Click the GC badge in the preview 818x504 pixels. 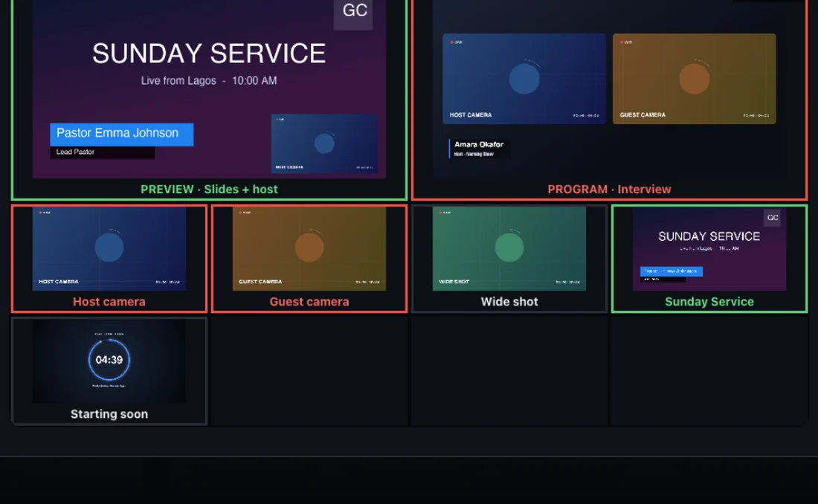[x=353, y=13]
